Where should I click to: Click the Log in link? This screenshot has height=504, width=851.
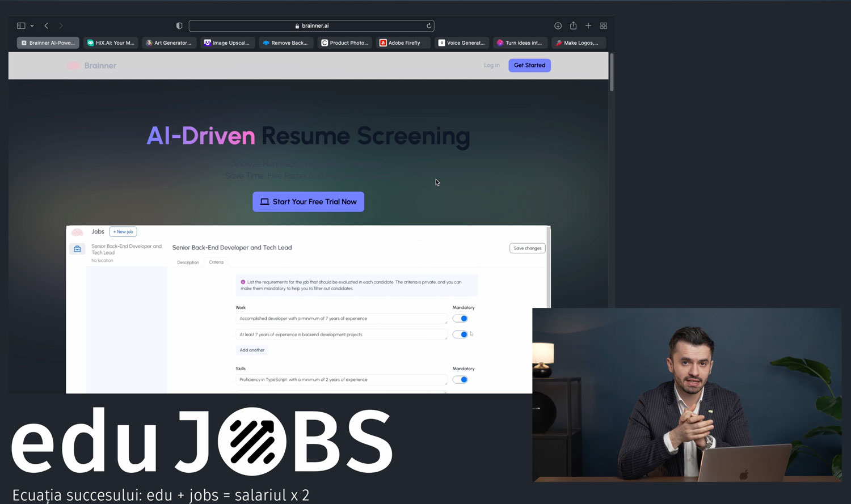(x=491, y=65)
